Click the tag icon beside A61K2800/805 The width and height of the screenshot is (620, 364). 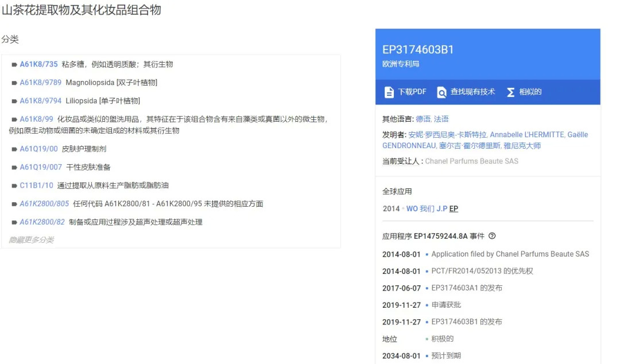(x=14, y=204)
